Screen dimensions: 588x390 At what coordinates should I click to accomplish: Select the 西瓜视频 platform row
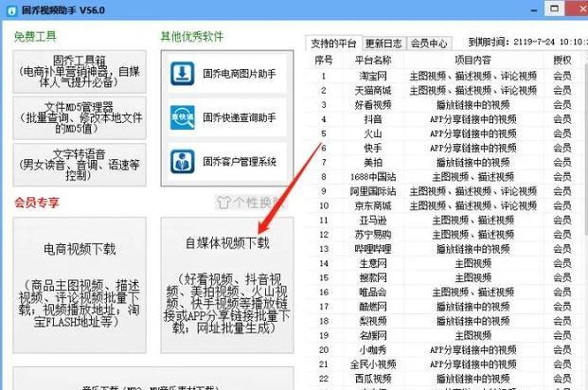click(444, 379)
